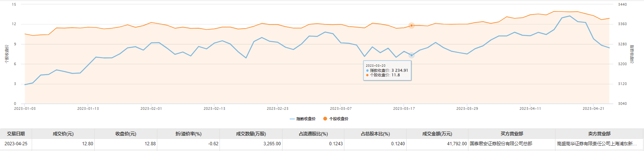
Task: Select the 41,792.00 transaction amount cell
Action: click(437, 144)
